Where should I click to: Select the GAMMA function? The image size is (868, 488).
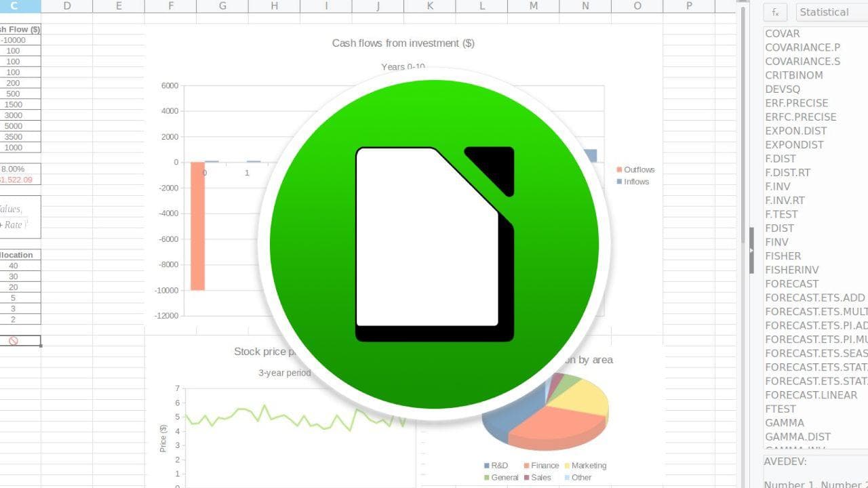[785, 422]
